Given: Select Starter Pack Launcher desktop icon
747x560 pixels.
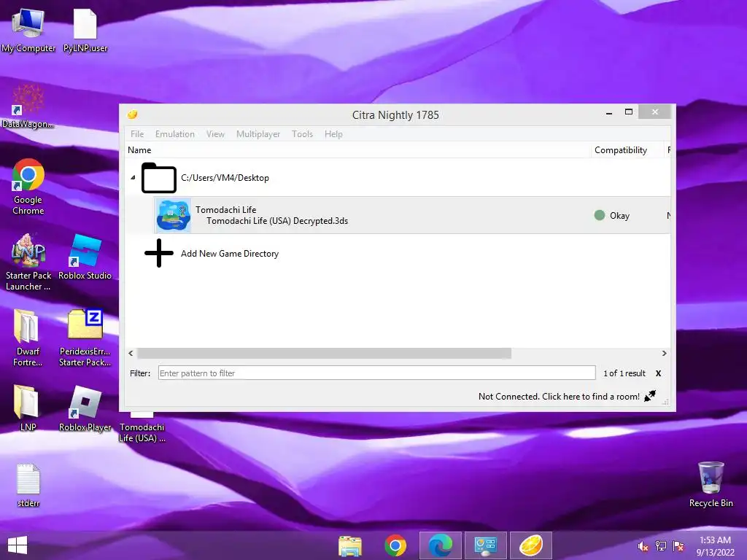Looking at the screenshot, I should click(x=28, y=262).
